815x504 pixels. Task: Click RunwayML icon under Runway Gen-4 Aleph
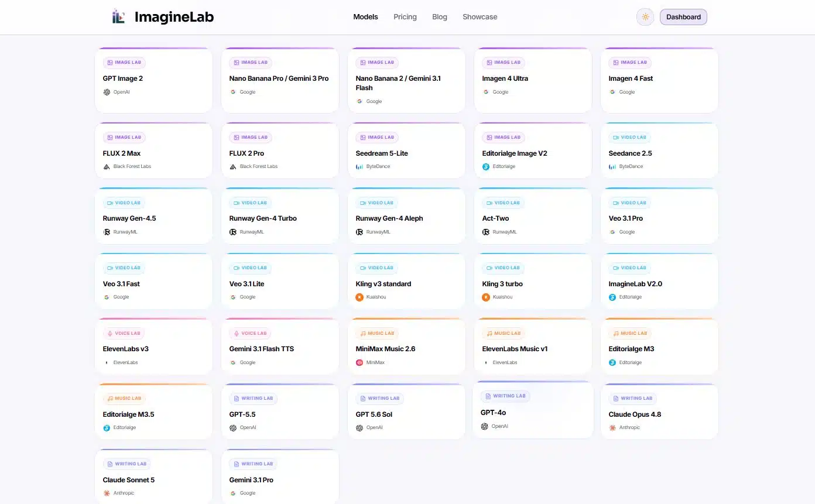(359, 232)
